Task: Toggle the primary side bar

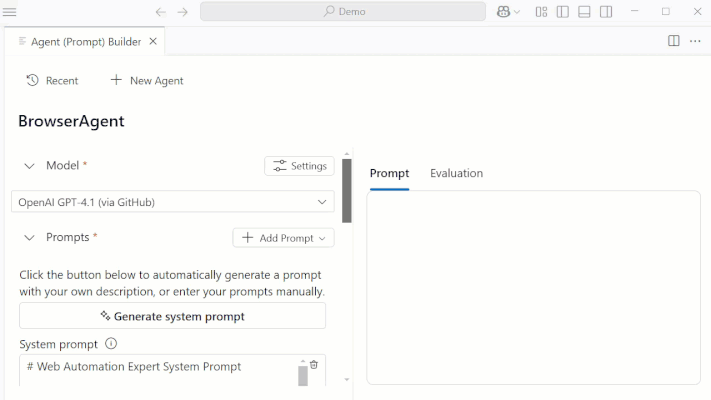Action: click(563, 12)
